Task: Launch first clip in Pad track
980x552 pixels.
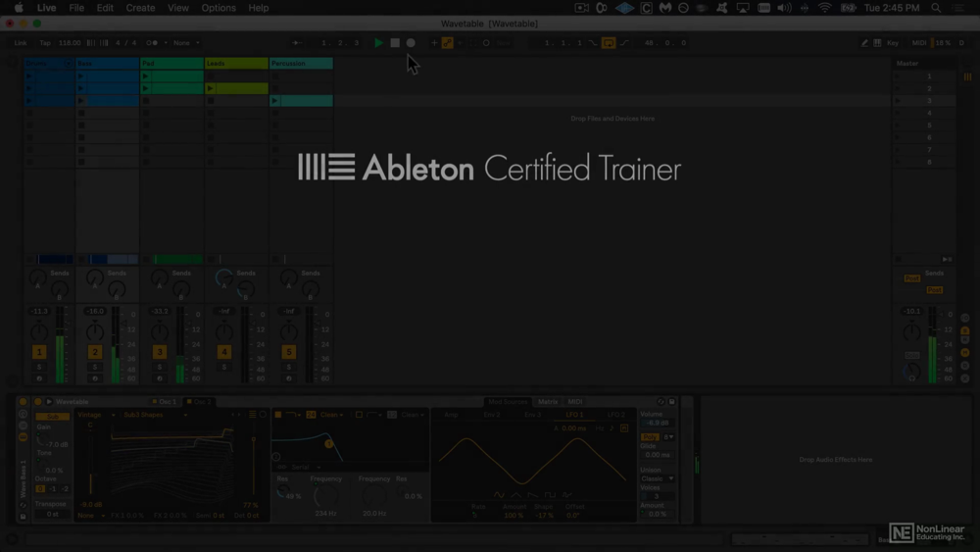Action: coord(146,76)
